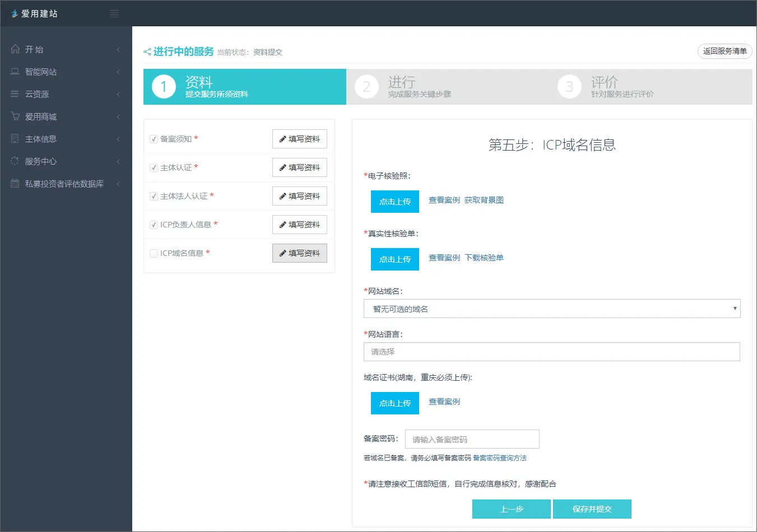Click upload button under 电子核验照

[394, 202]
